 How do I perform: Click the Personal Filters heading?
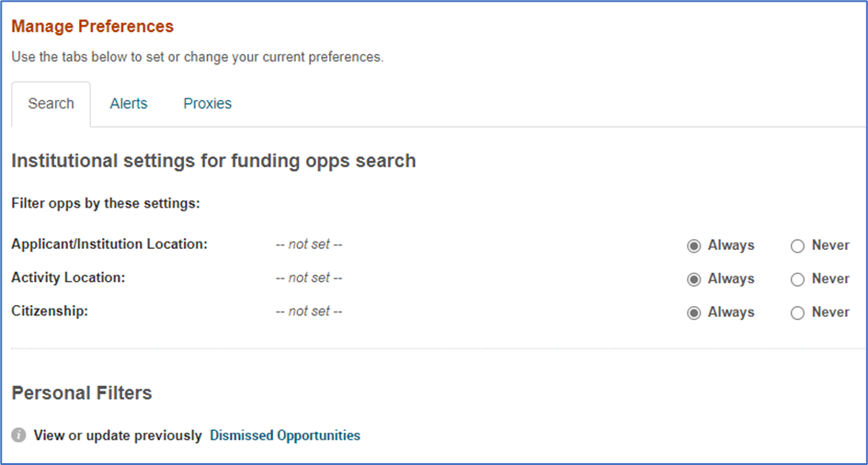[x=82, y=393]
